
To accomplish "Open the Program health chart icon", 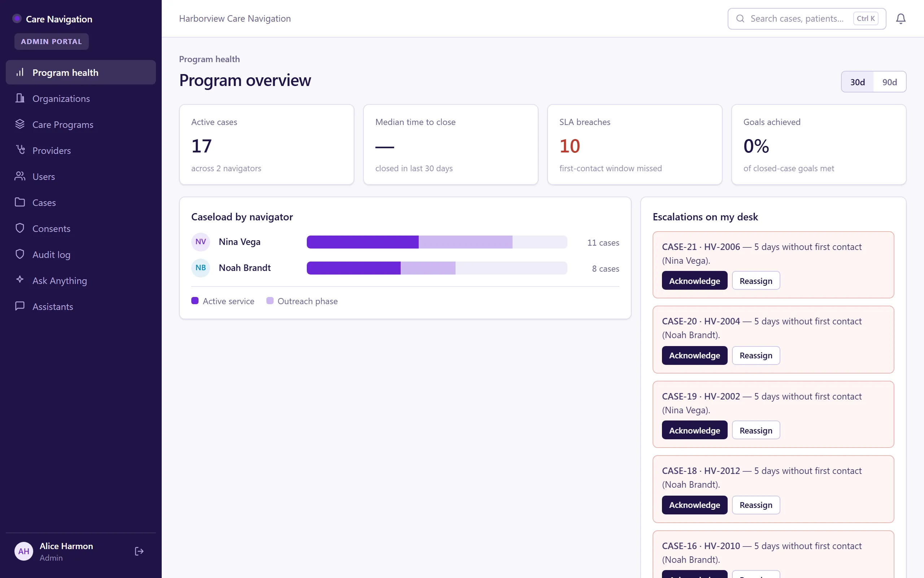I will [20, 72].
